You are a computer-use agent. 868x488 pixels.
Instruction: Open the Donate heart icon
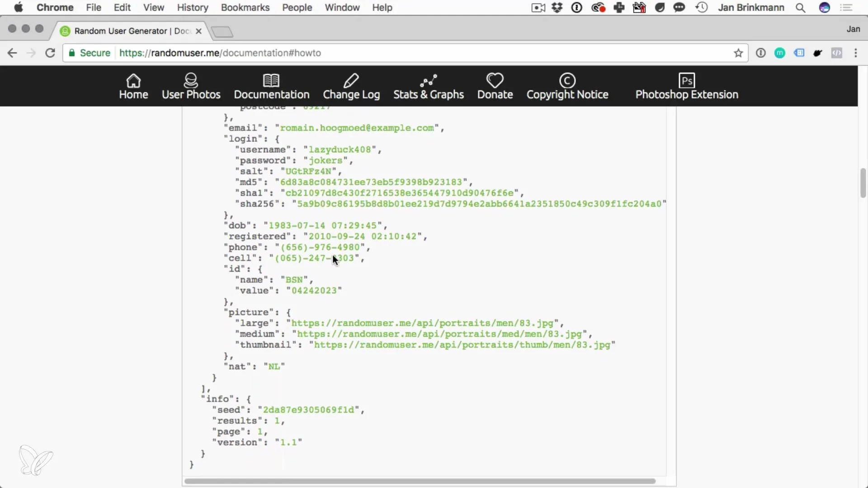pos(495,80)
